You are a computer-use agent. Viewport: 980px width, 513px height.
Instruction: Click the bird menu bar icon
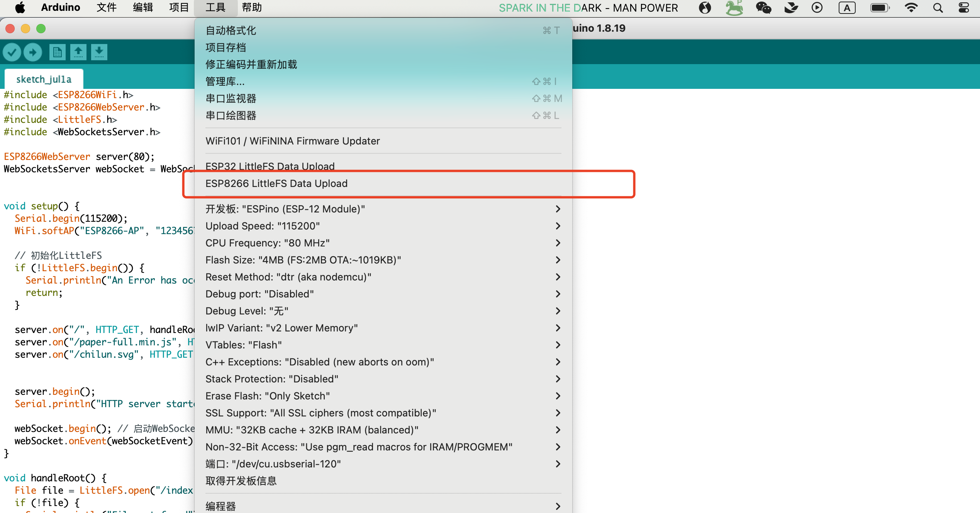click(791, 8)
